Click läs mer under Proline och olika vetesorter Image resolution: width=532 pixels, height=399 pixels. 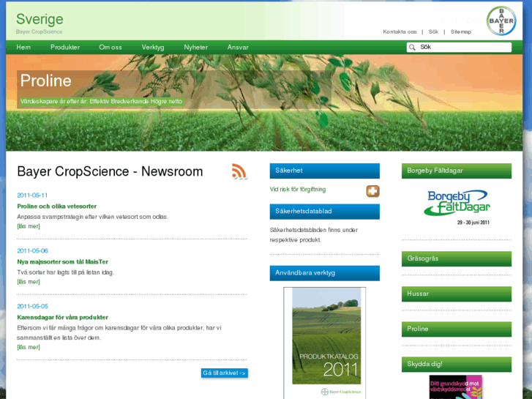[29, 226]
